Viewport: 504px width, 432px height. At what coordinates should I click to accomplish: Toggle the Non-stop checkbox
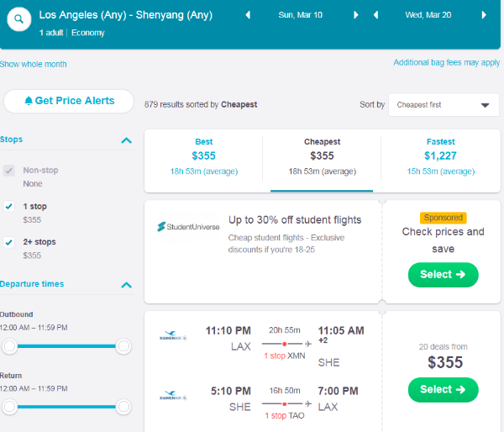point(9,171)
